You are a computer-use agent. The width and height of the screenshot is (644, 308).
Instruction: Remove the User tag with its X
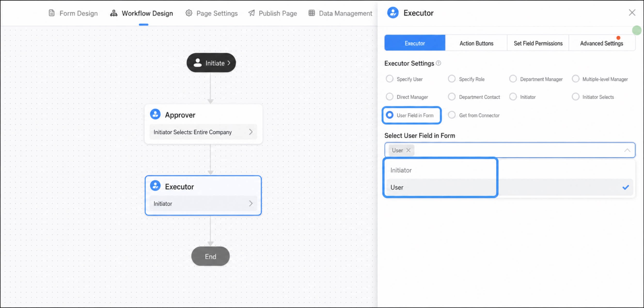pos(408,150)
